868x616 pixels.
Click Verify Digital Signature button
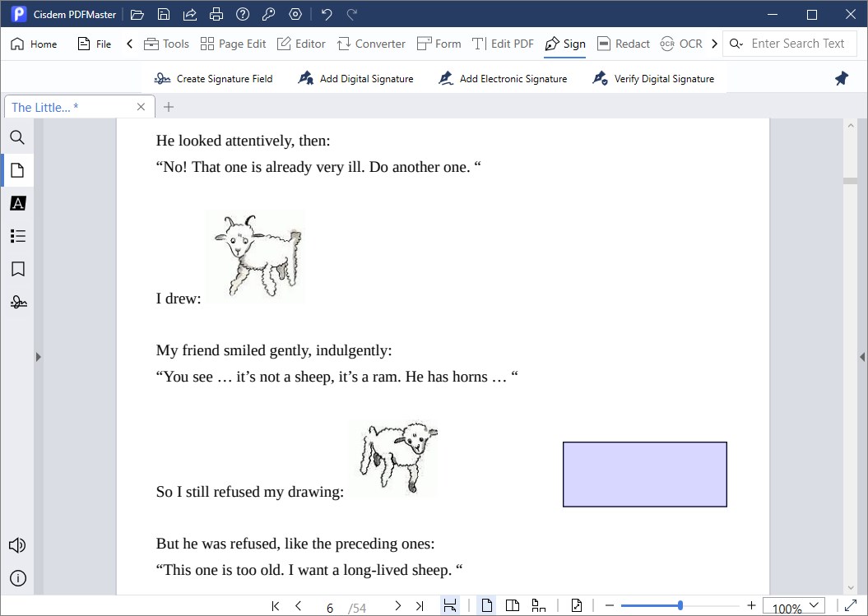point(653,79)
